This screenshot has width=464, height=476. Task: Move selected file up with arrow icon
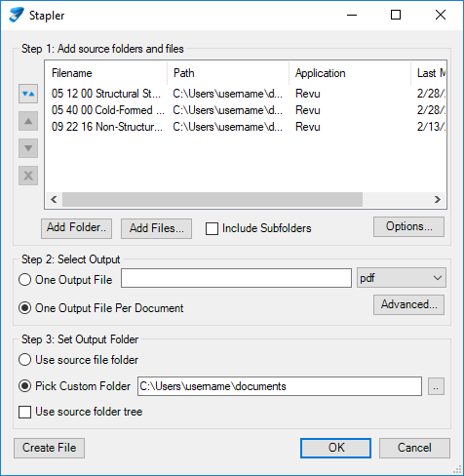click(28, 121)
